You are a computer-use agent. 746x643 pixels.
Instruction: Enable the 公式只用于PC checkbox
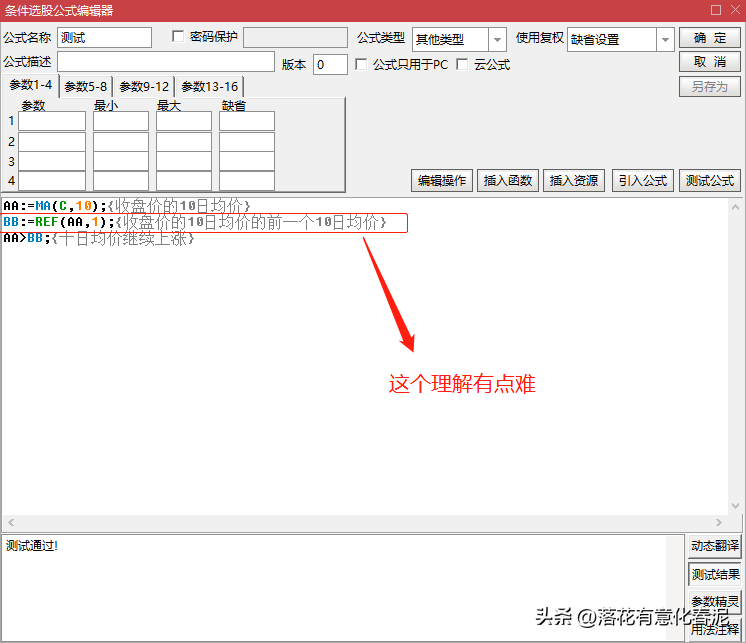click(x=361, y=64)
